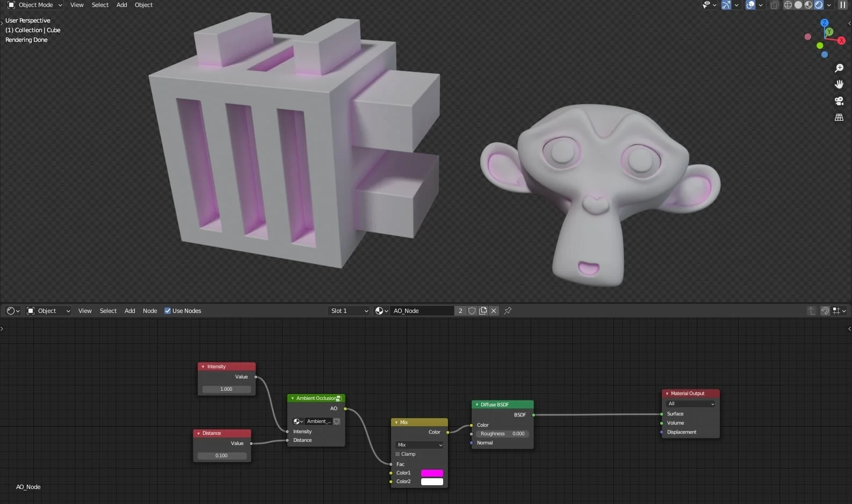The width and height of the screenshot is (852, 504).
Task: Enable the Clamp checkbox in Mix node
Action: tap(398, 454)
